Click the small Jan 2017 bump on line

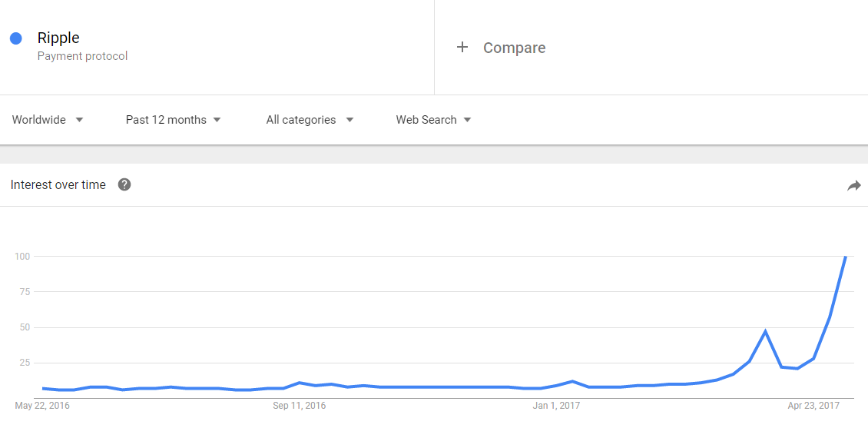571,381
